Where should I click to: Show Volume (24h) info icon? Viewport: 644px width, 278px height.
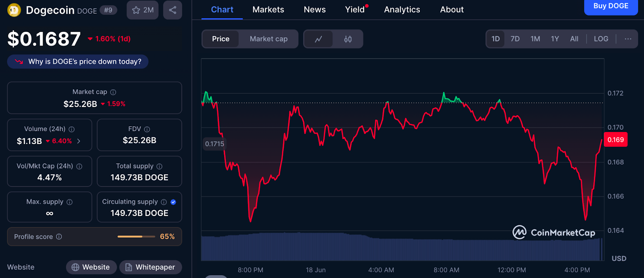[x=72, y=129]
